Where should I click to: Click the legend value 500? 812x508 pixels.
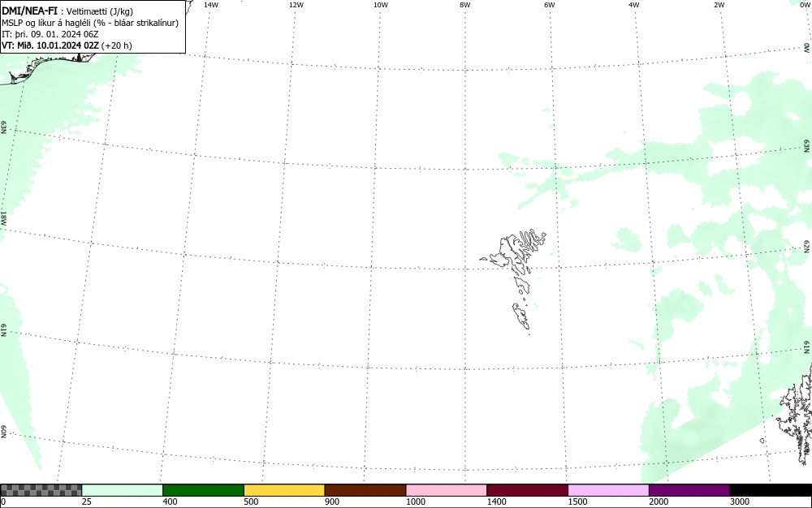pos(251,502)
